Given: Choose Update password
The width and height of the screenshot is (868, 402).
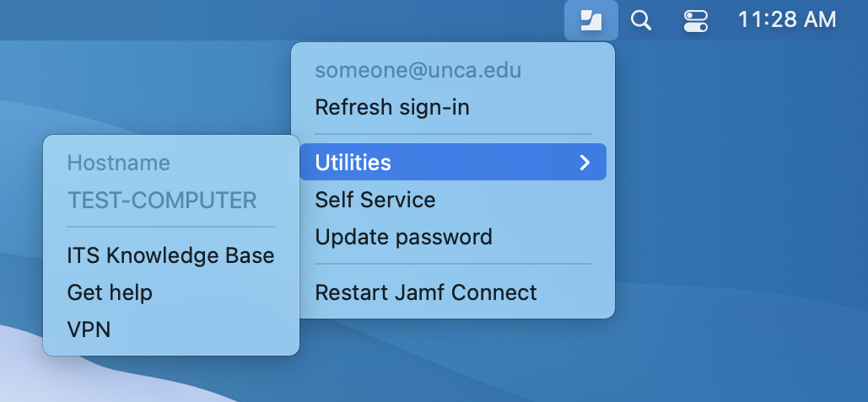Looking at the screenshot, I should point(403,238).
